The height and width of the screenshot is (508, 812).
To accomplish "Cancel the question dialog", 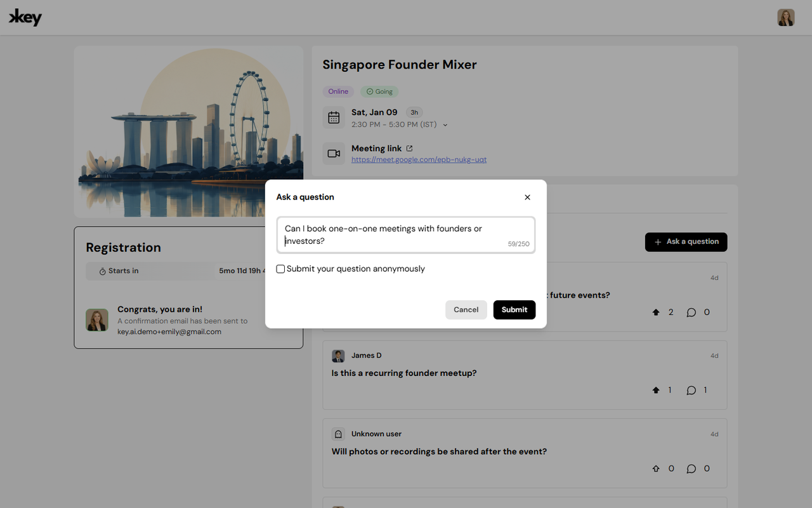I will pos(466,310).
